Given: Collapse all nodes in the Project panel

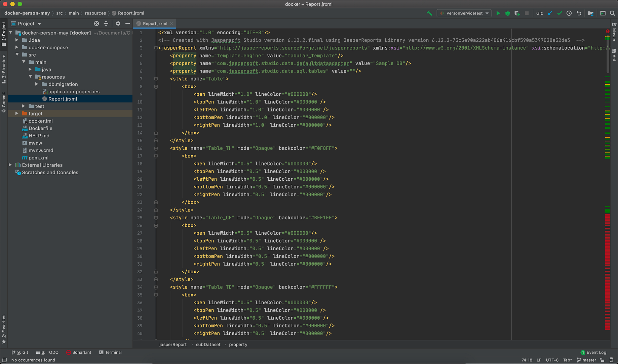Looking at the screenshot, I should (106, 24).
